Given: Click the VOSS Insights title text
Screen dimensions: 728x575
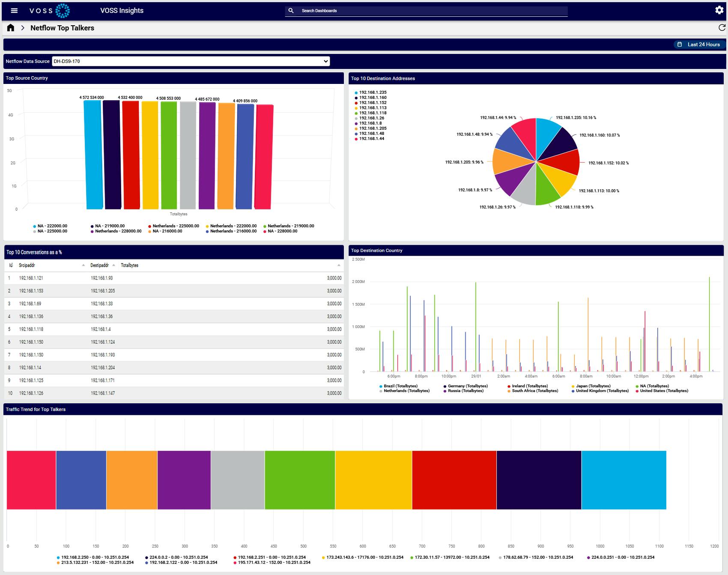Looking at the screenshot, I should pos(122,11).
